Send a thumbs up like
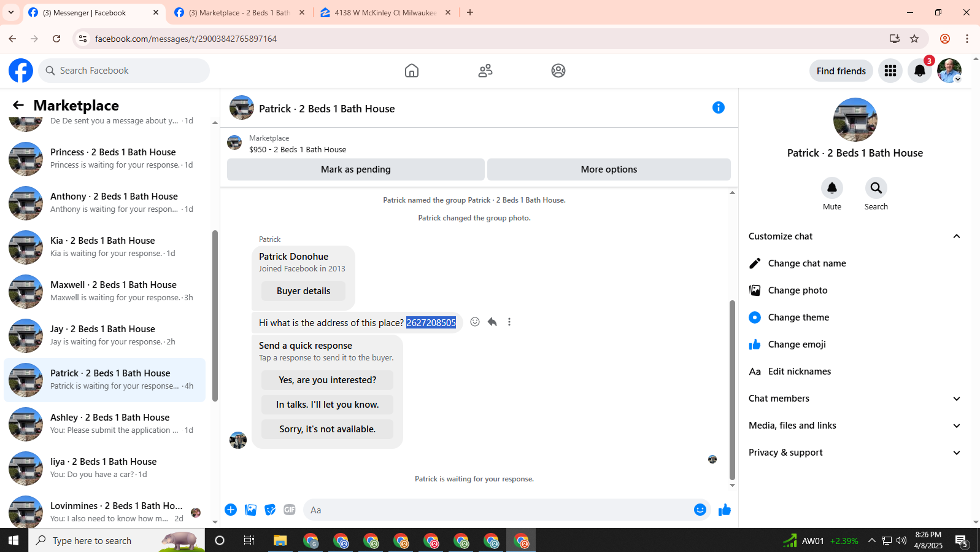This screenshot has height=552, width=980. click(725, 510)
